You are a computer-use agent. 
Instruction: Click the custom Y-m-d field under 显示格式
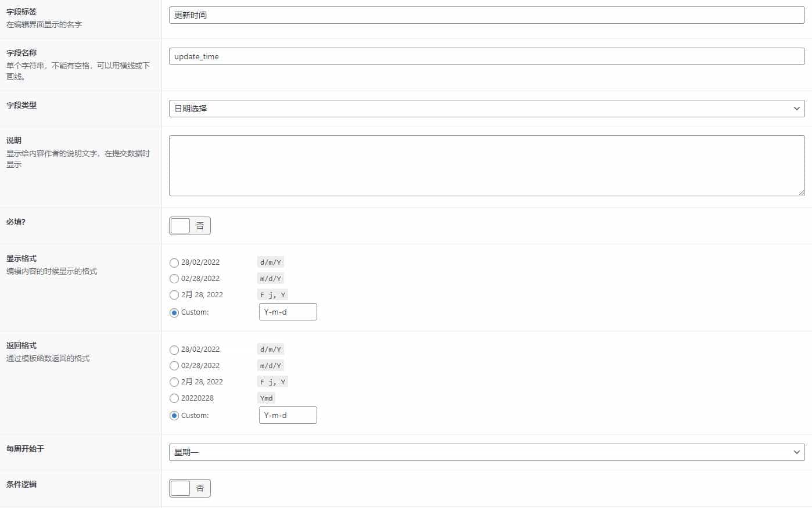[288, 312]
